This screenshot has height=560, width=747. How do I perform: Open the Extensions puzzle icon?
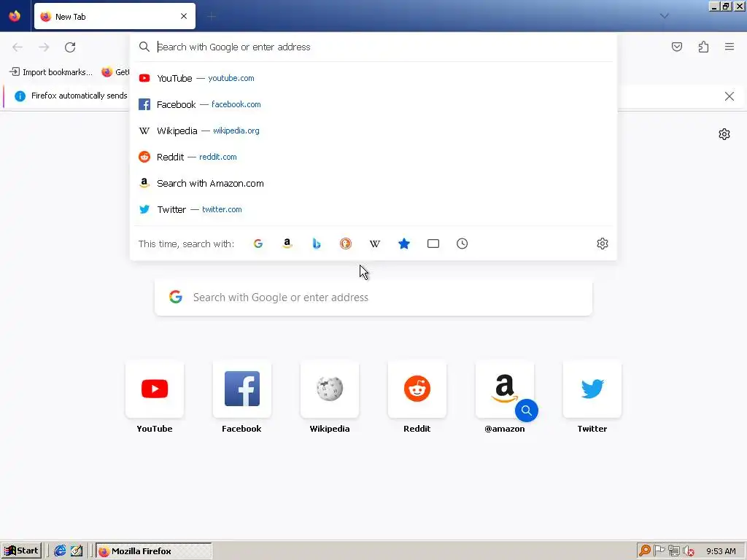703,47
